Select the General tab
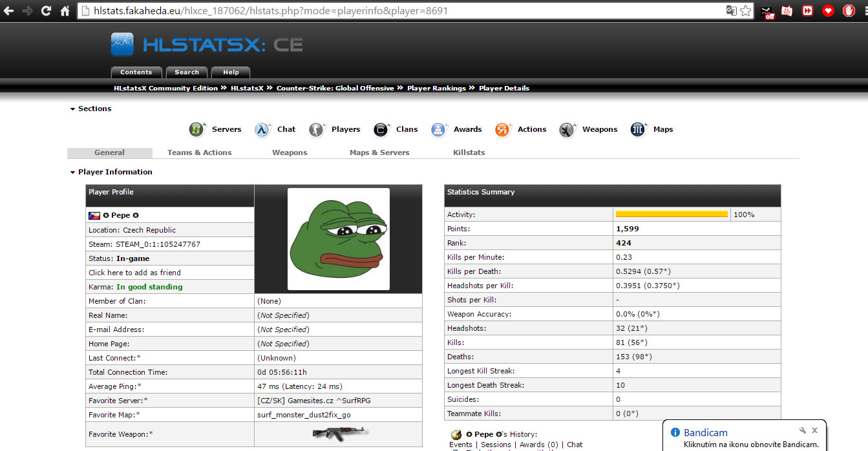Viewport: 868px width, 451px height. pyautogui.click(x=110, y=152)
